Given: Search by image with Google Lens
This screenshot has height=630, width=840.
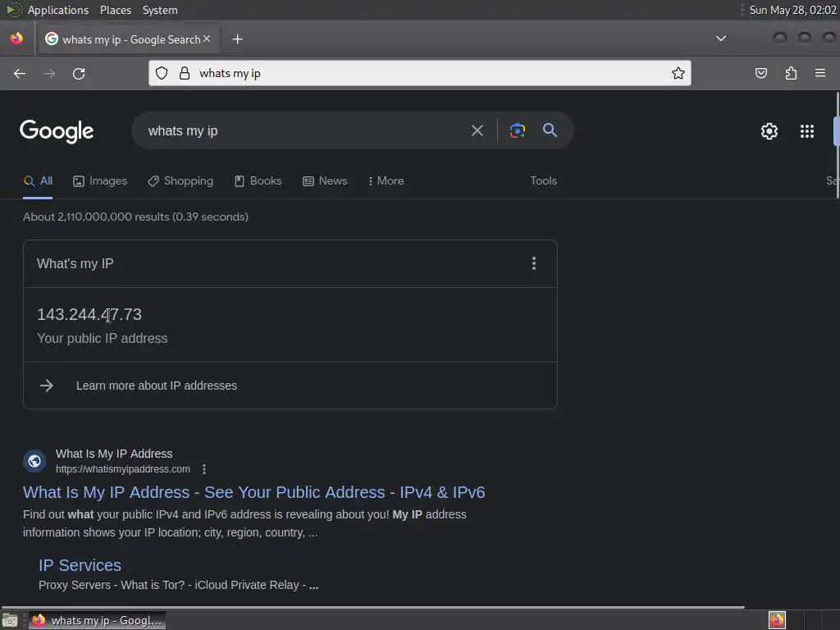Looking at the screenshot, I should click(x=517, y=130).
